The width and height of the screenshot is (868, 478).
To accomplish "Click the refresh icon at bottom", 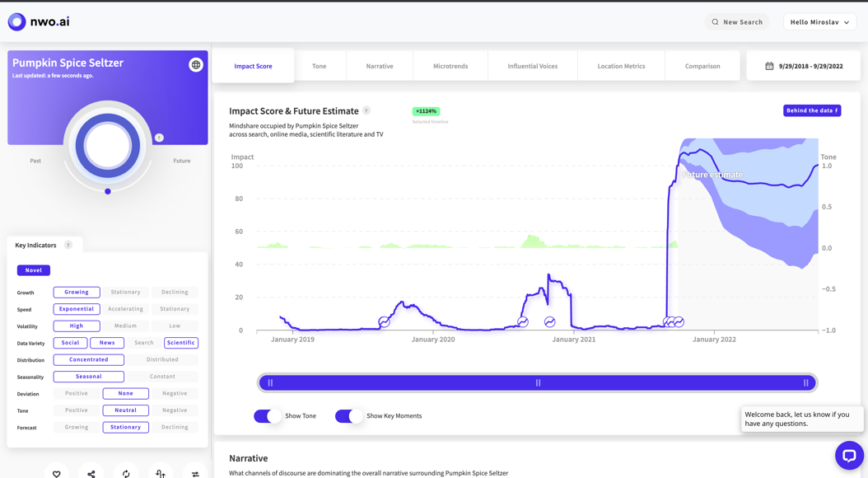I will pyautogui.click(x=126, y=474).
